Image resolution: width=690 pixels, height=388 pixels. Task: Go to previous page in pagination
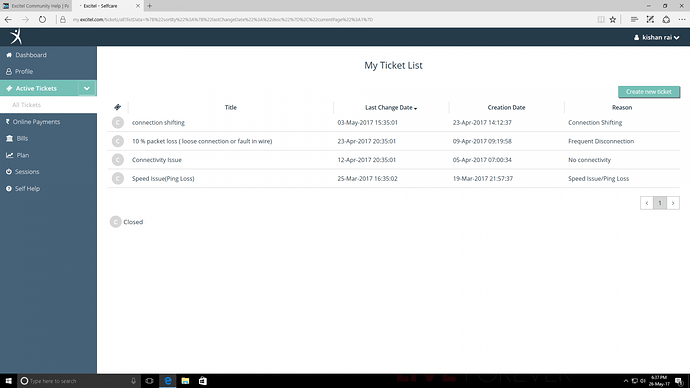[x=646, y=203]
